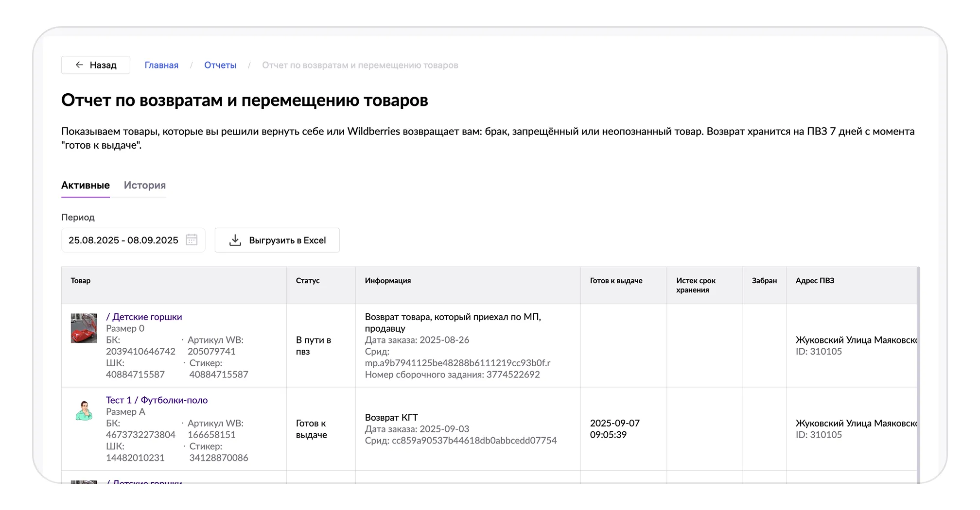Go to Главная breadcrumb link
This screenshot has width=980, height=510.
click(161, 65)
